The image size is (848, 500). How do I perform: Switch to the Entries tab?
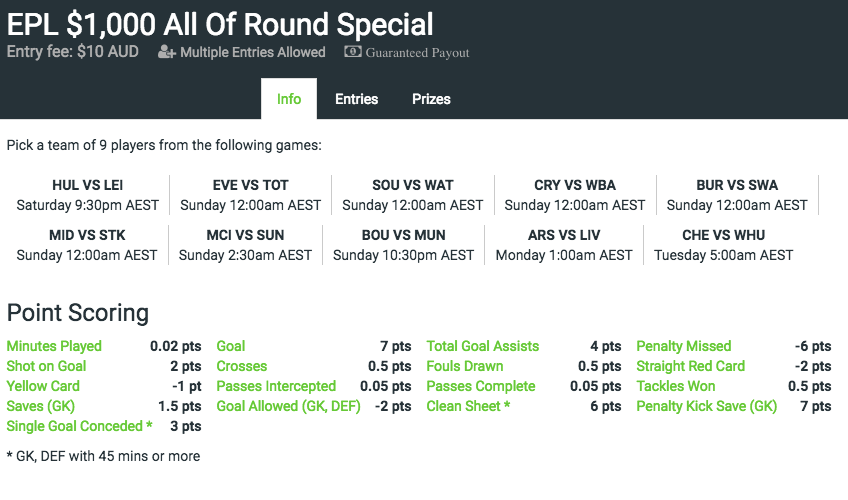coord(356,99)
